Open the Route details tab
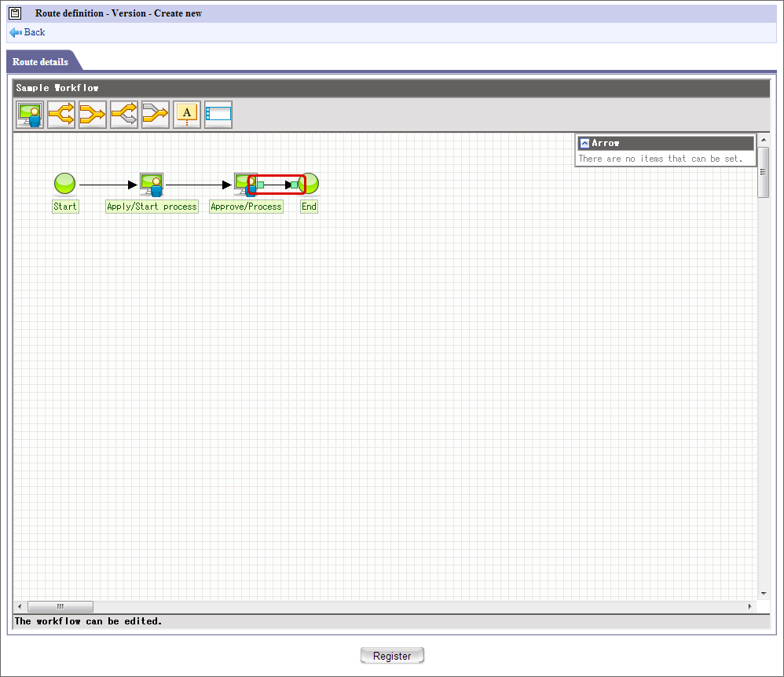 [x=41, y=61]
